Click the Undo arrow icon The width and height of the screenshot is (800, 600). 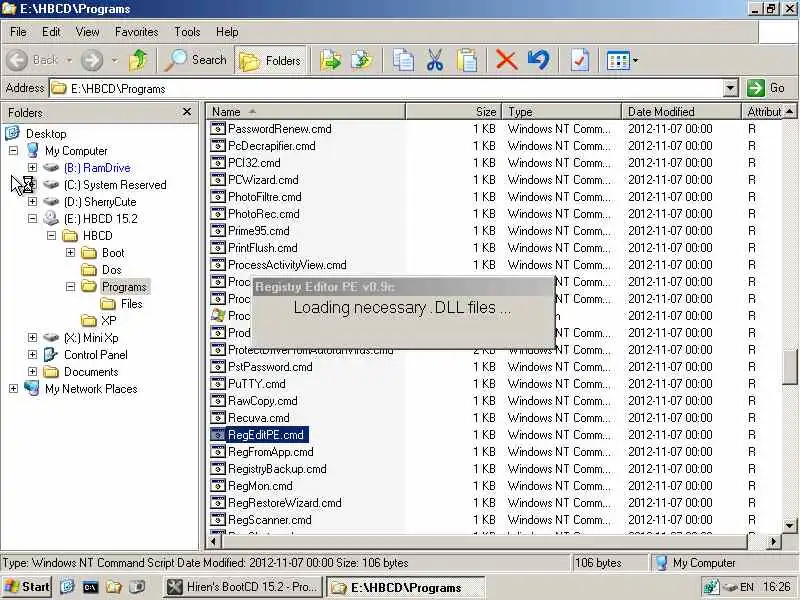click(x=539, y=60)
